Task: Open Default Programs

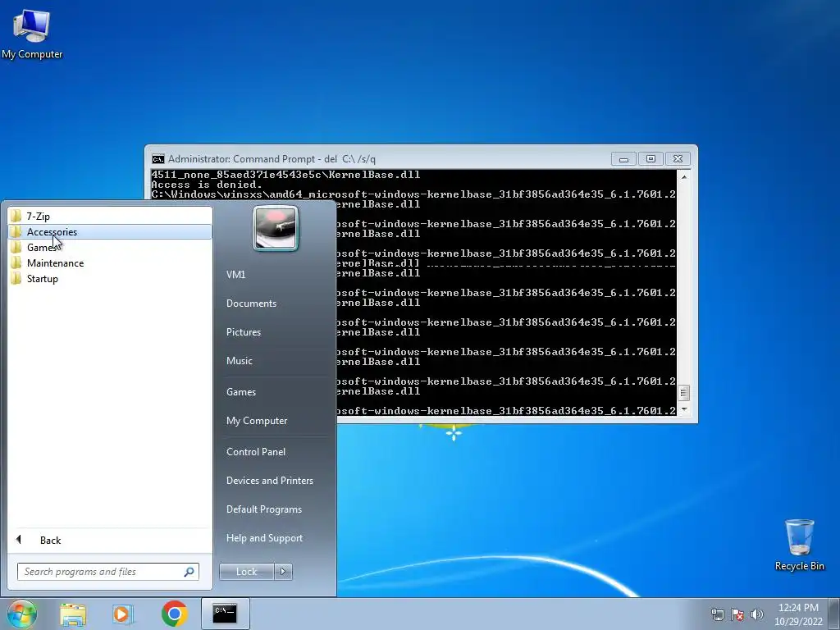Action: tap(264, 509)
